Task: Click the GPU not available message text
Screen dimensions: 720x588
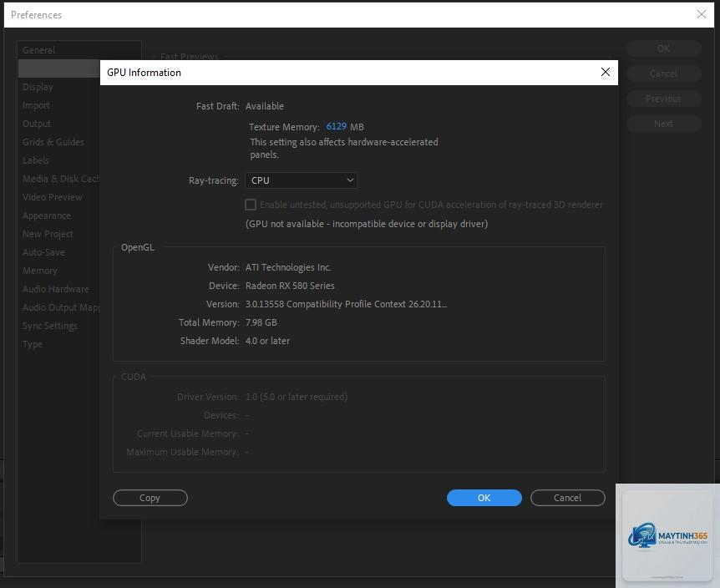Action: (x=367, y=224)
